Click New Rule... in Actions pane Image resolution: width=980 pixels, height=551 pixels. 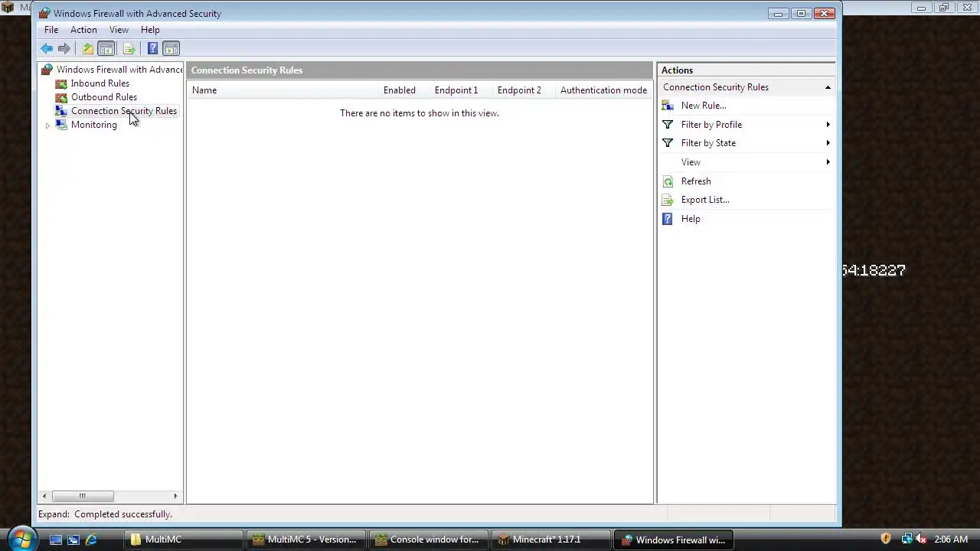[704, 106]
